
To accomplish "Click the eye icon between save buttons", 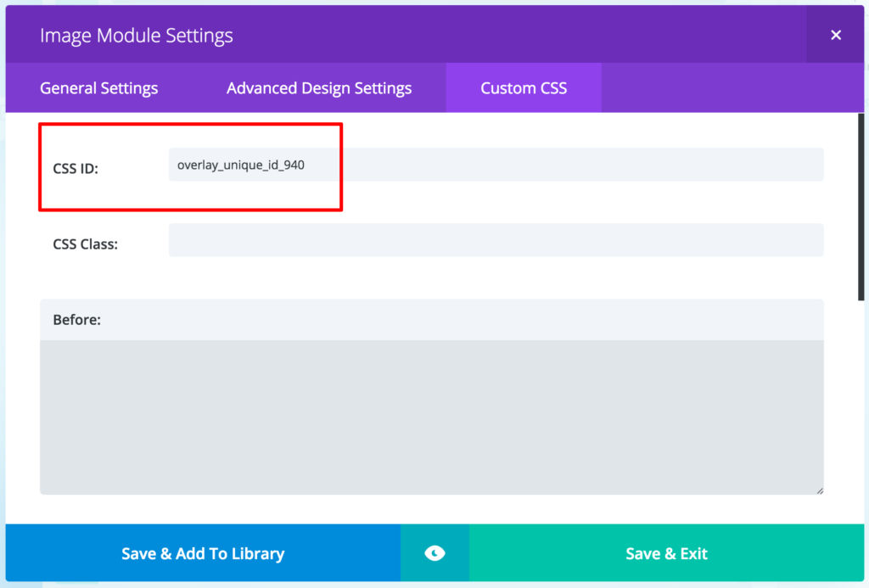I will pos(434,552).
